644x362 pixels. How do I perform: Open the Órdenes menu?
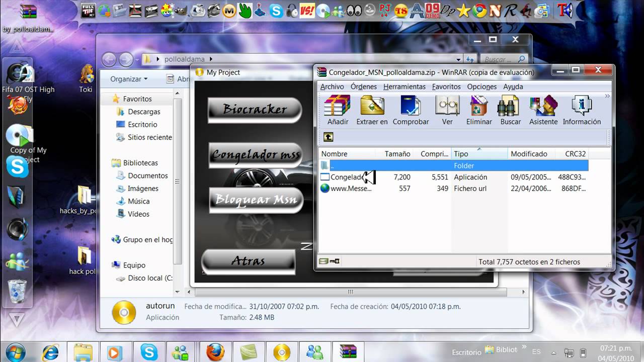pos(364,86)
